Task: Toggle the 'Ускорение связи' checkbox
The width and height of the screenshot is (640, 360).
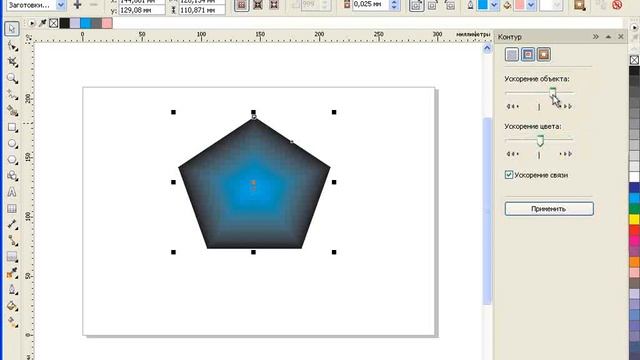Action: point(509,175)
